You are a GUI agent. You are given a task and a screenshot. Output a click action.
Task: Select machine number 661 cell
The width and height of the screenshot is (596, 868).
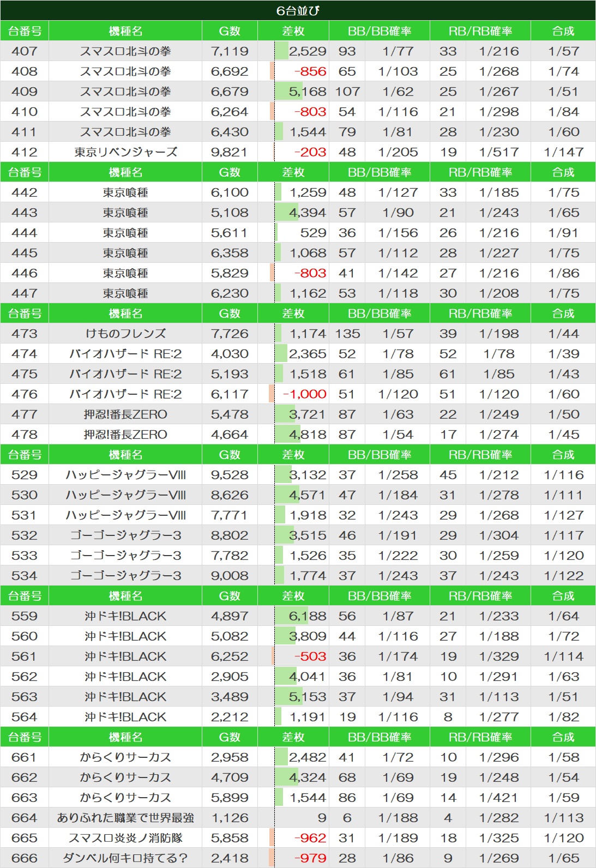pyautogui.click(x=25, y=757)
